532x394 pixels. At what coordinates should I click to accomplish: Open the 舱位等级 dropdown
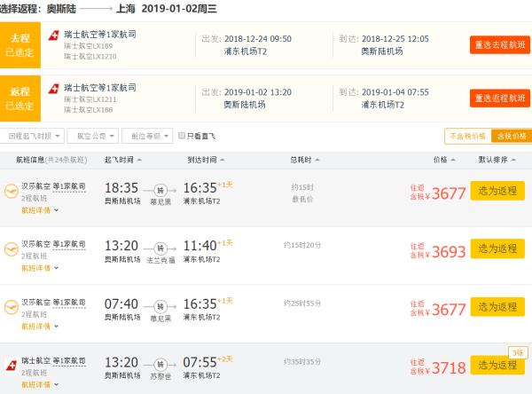coord(147,136)
